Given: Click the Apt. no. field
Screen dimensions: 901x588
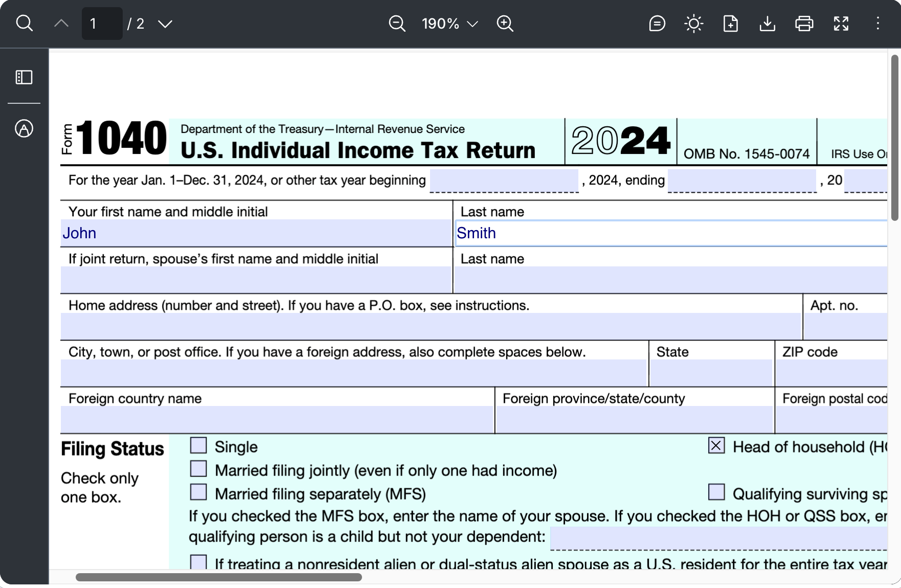Looking at the screenshot, I should 846,326.
